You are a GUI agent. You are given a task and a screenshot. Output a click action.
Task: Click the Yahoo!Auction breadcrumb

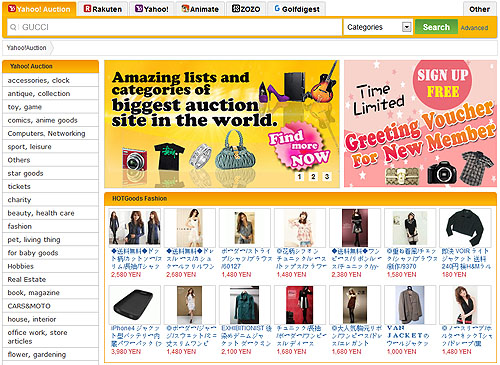(26, 48)
